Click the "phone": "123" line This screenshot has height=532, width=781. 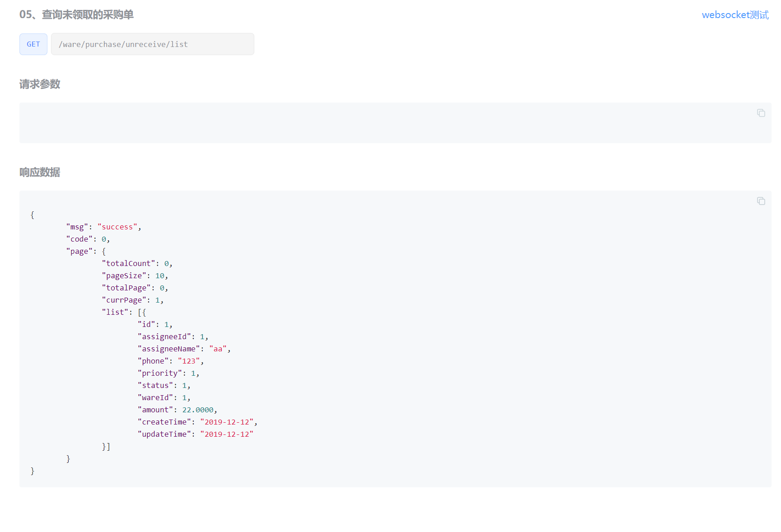(x=171, y=361)
